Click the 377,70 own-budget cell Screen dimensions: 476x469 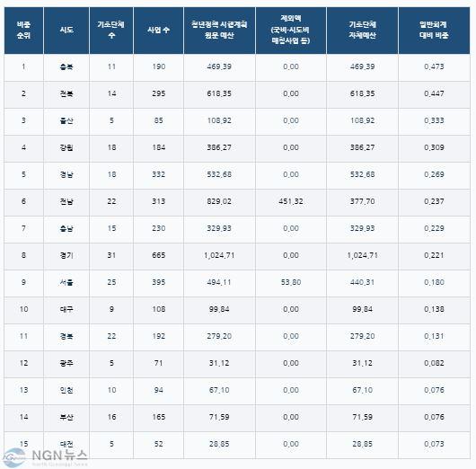click(363, 201)
